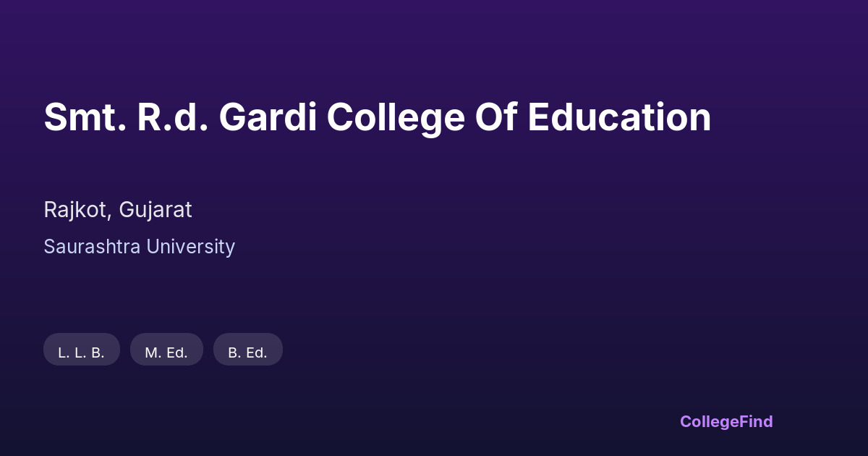
Task: Click the word "Education" in the heading
Action: coord(619,117)
